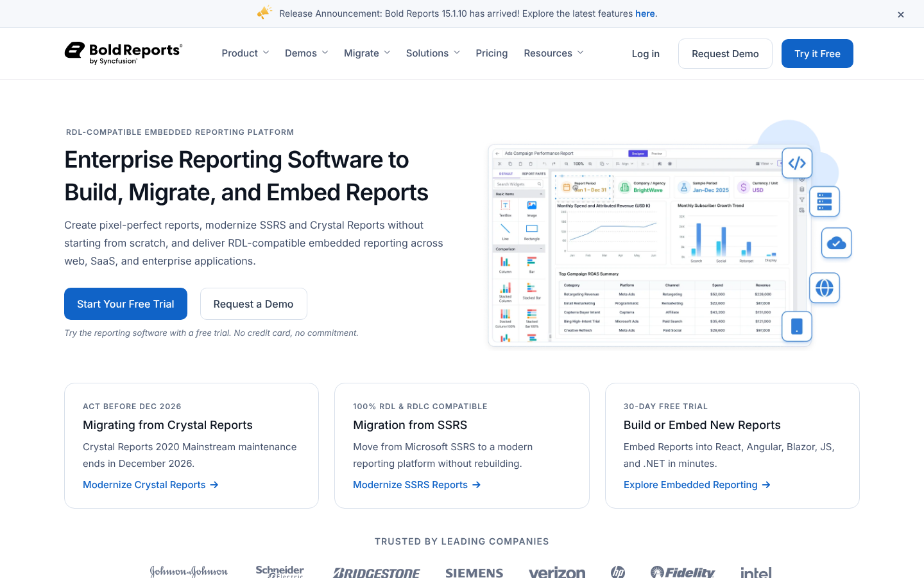Click the Bridgestone logo

tap(377, 572)
